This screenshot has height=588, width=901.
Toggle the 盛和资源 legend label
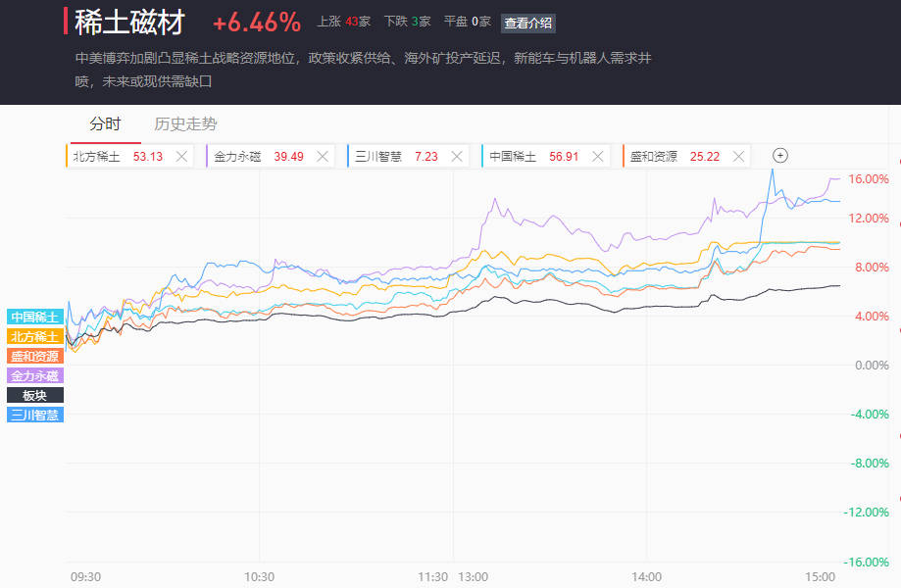(35, 356)
